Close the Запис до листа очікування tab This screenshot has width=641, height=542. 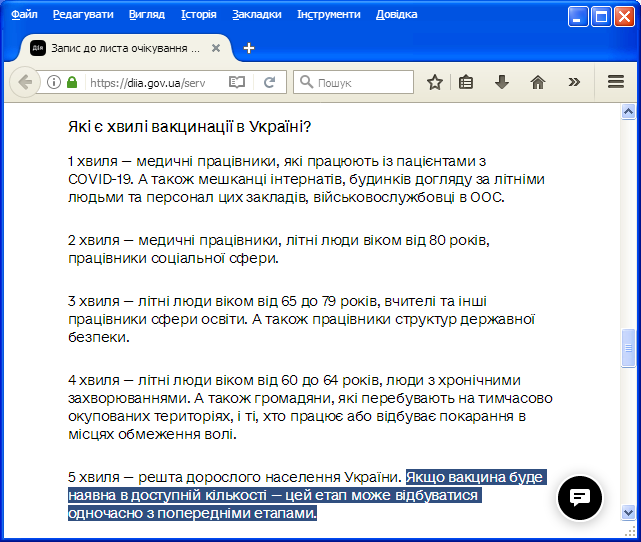point(216,48)
